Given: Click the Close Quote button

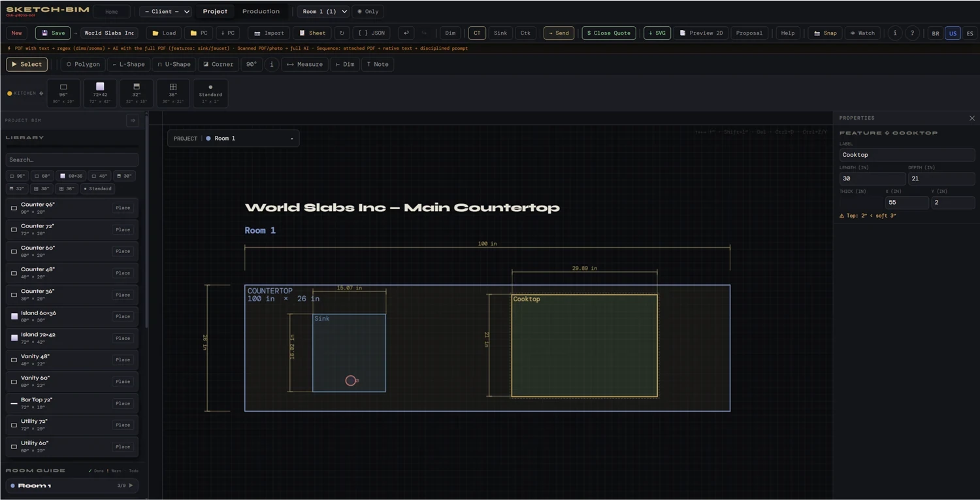Looking at the screenshot, I should (609, 33).
